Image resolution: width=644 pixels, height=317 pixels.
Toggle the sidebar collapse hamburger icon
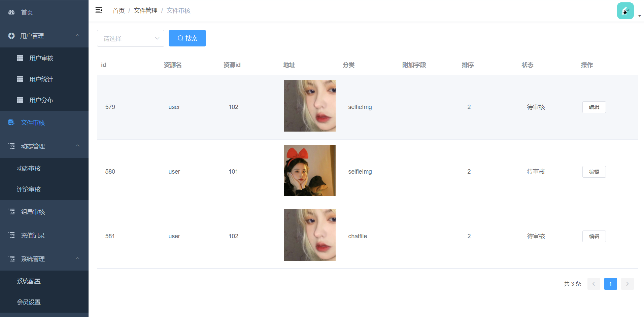99,10
